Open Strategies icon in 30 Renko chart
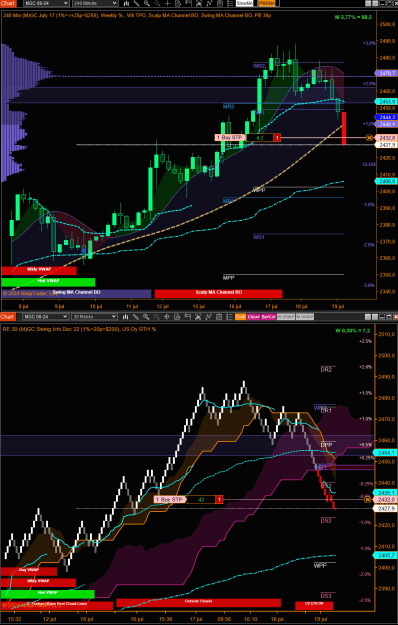This screenshot has width=398, height=625. (219, 317)
